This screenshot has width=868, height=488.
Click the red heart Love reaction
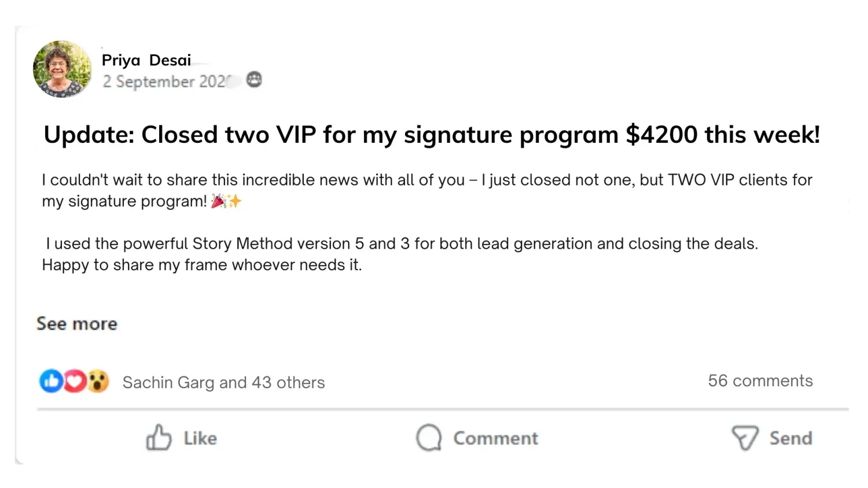coord(75,381)
